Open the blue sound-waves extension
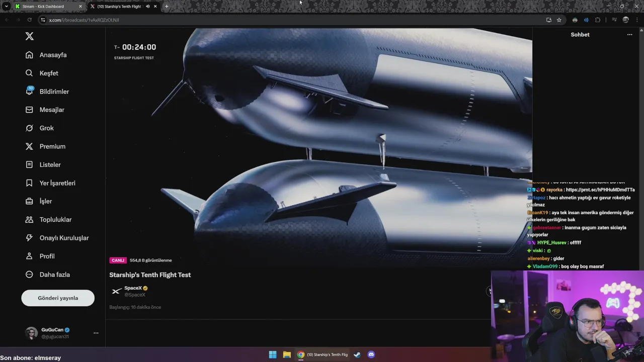Screen dimensions: 644x362 pos(586,20)
